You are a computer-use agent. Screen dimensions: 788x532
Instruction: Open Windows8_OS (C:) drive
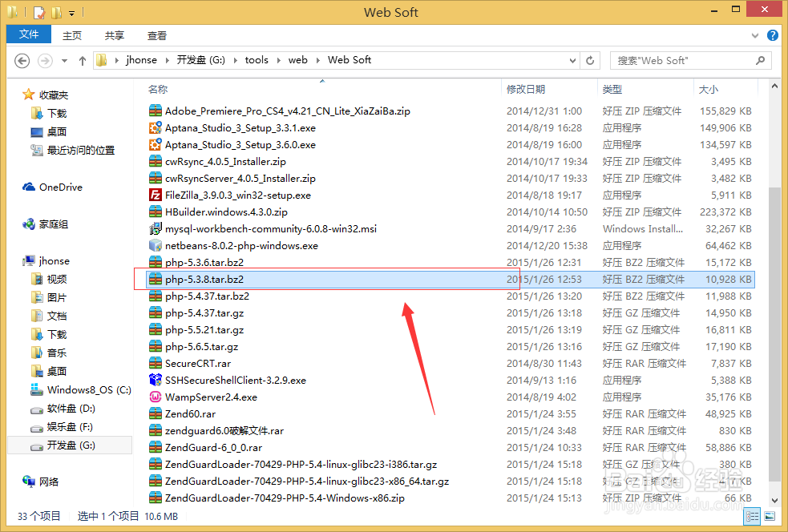tap(81, 390)
